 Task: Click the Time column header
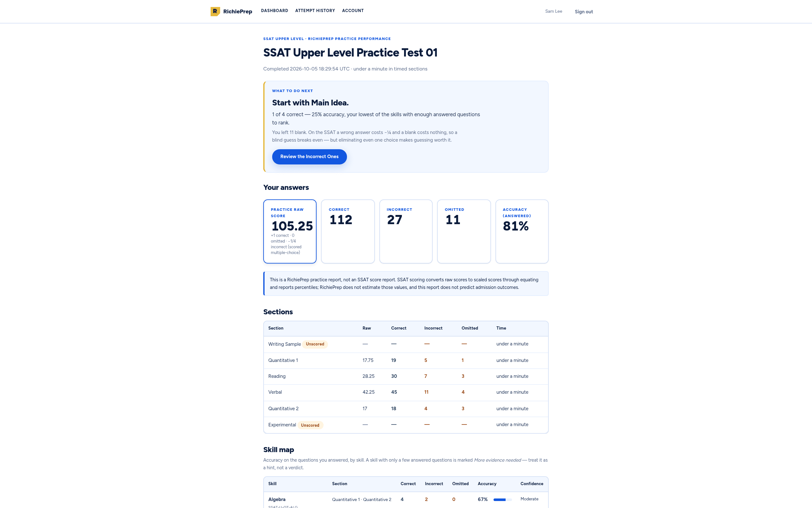501,328
